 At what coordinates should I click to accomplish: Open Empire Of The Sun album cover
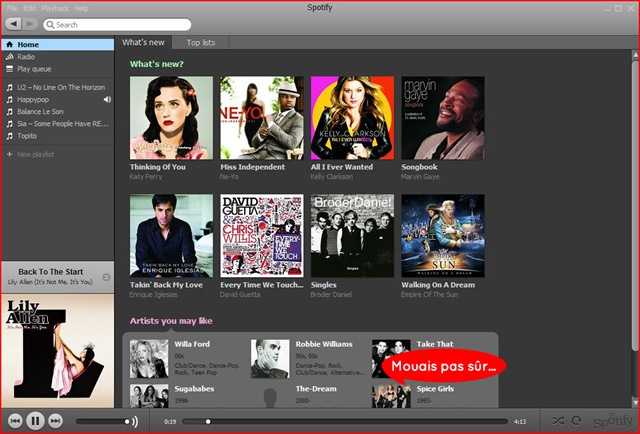click(x=443, y=236)
